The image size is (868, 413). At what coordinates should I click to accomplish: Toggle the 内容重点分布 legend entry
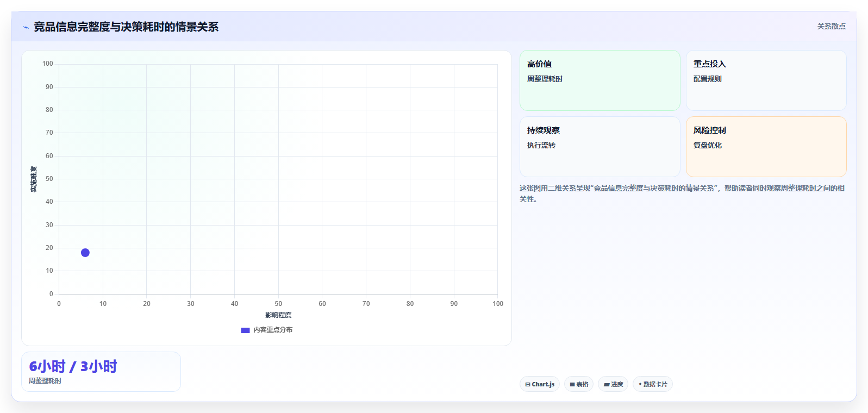(x=266, y=330)
